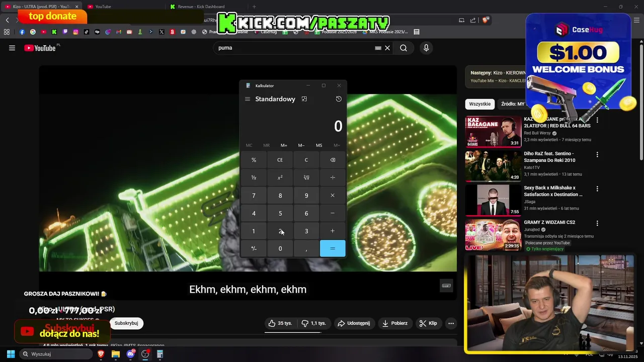Click the Udostępnij share button
The width and height of the screenshot is (644, 362).
click(354, 323)
